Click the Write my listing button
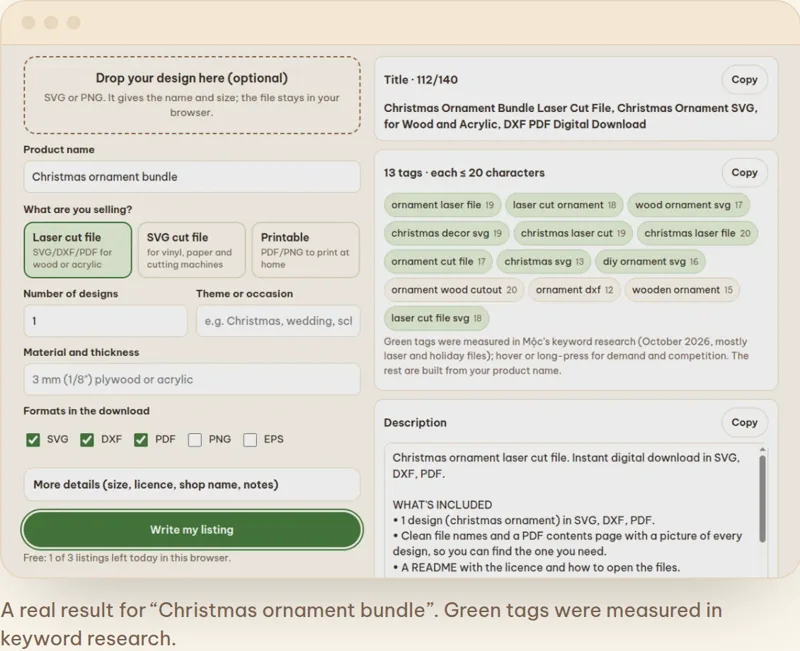 (192, 530)
